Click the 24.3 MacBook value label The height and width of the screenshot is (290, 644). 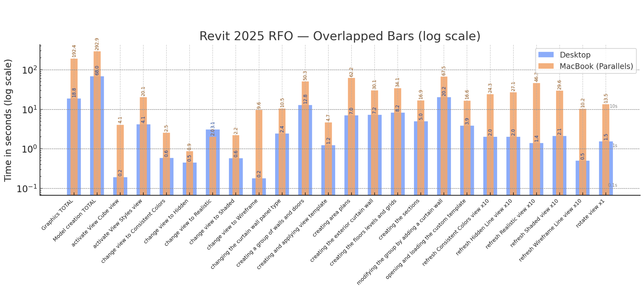tap(490, 88)
